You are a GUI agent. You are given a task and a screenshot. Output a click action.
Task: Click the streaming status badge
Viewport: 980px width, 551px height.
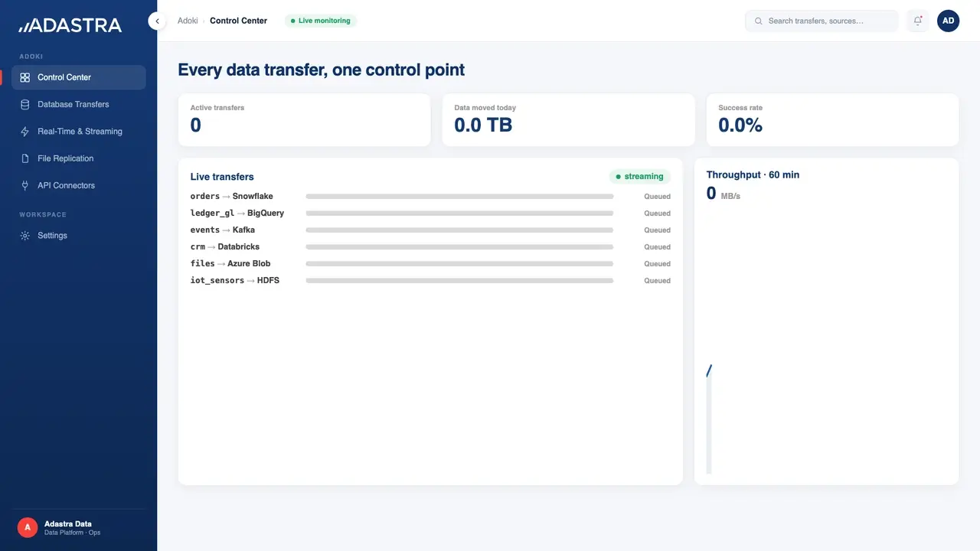point(640,177)
